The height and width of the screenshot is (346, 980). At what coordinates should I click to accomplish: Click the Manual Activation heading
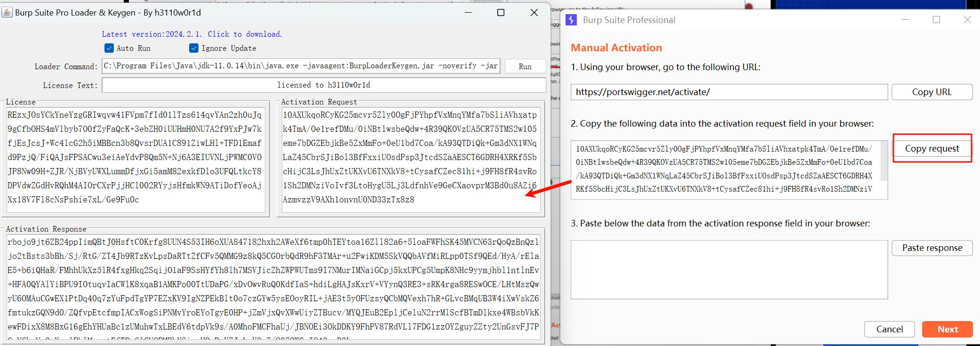click(x=616, y=48)
